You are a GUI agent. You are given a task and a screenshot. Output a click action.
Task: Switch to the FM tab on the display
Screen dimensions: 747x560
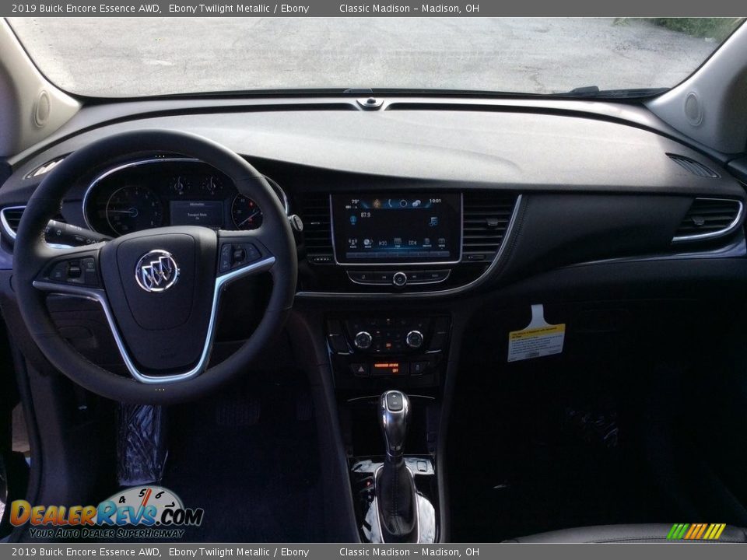(x=397, y=242)
